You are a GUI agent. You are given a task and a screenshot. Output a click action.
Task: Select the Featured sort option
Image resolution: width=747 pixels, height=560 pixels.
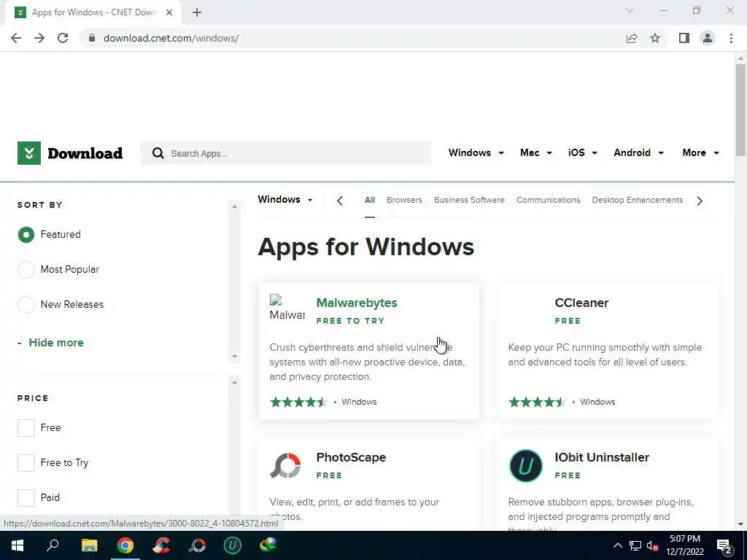click(26, 234)
